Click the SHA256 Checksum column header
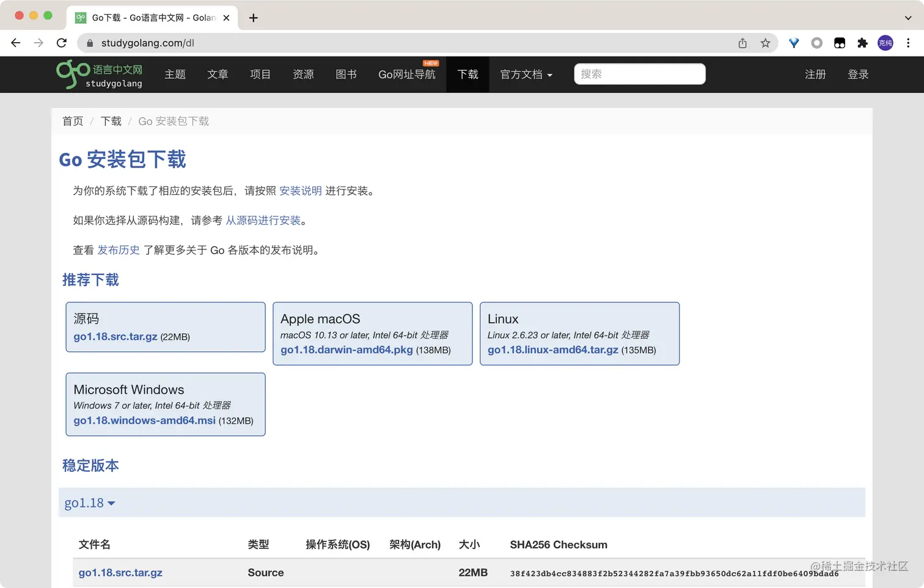Viewport: 924px width, 588px height. [x=559, y=545]
